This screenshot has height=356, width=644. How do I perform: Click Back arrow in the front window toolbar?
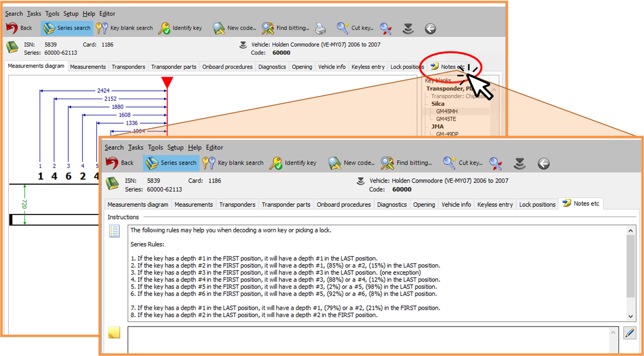(119, 163)
